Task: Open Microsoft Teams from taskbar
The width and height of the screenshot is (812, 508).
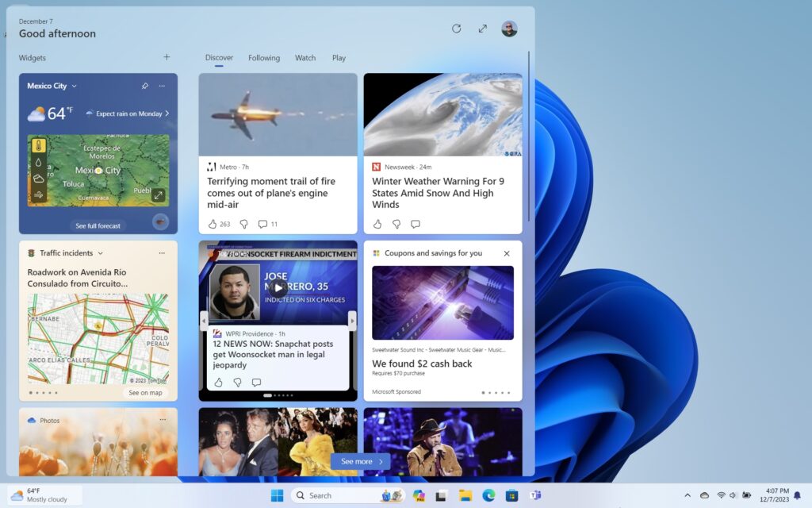Action: [535, 495]
